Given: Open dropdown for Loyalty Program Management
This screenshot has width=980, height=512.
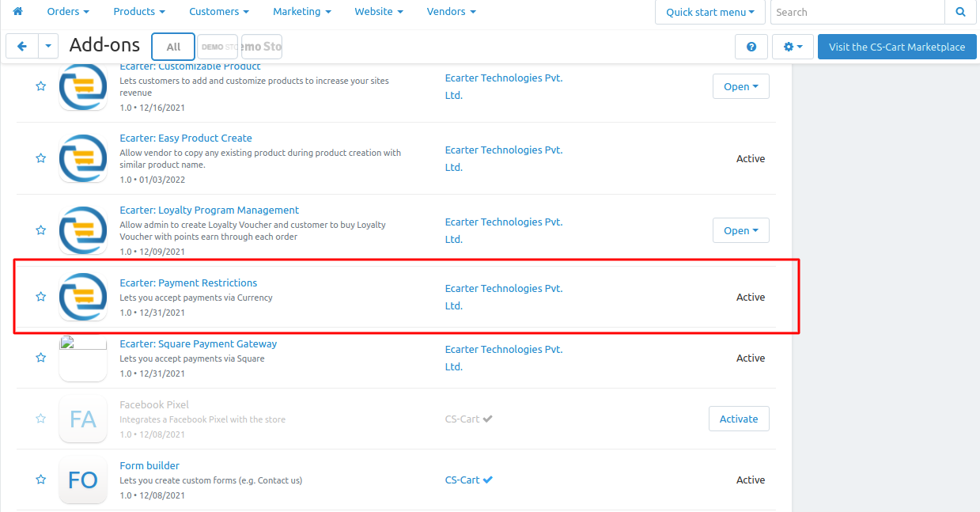Looking at the screenshot, I should click(740, 230).
